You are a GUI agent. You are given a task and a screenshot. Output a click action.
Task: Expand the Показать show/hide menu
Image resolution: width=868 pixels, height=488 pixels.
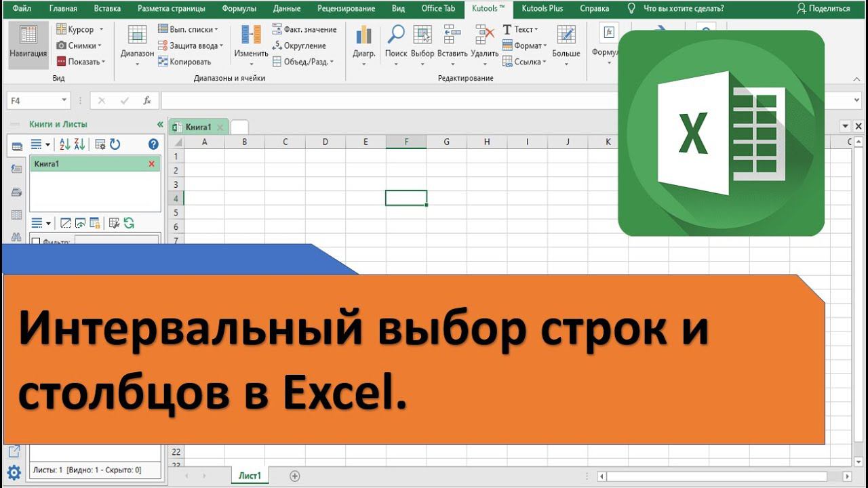(81, 62)
